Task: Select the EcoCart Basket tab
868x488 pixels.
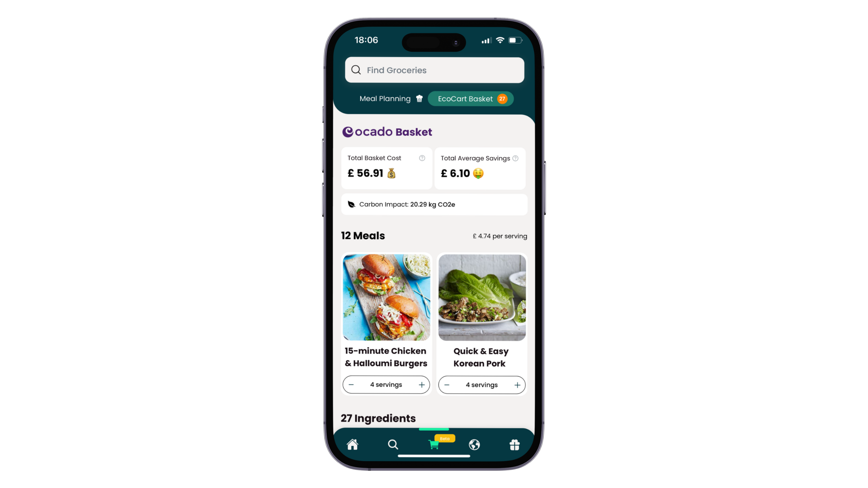Action: (471, 98)
